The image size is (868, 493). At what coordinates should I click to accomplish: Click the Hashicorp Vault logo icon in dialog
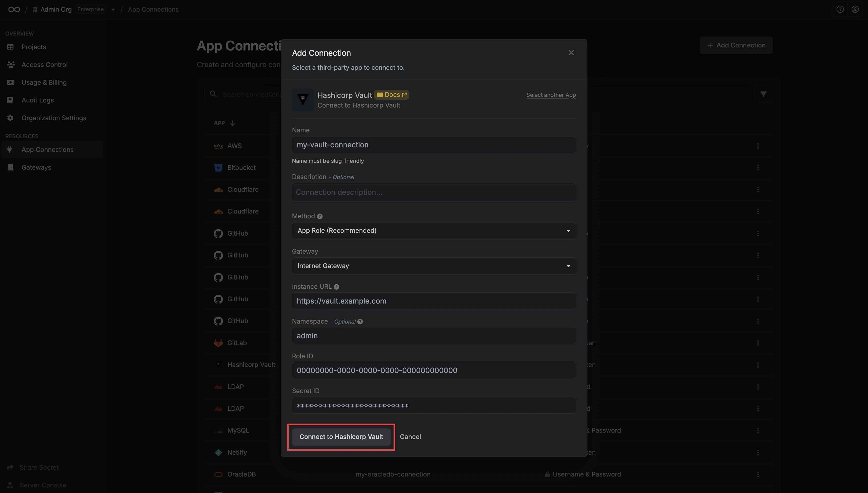[303, 99]
